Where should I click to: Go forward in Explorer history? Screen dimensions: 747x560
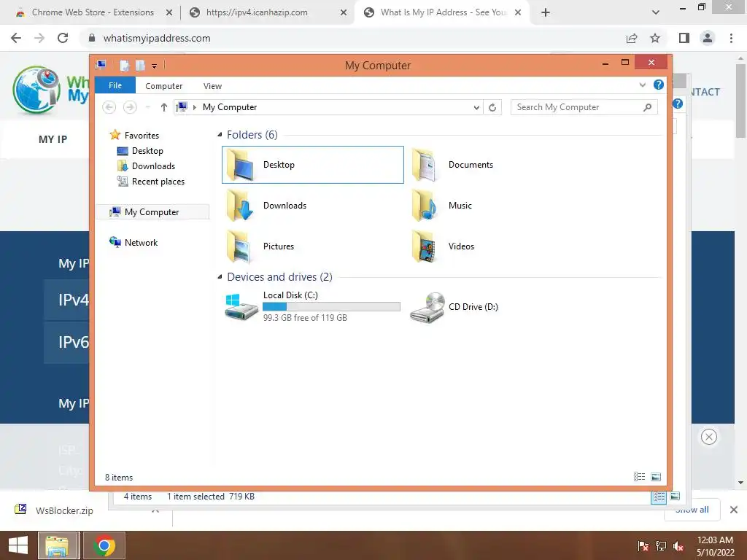pos(130,107)
